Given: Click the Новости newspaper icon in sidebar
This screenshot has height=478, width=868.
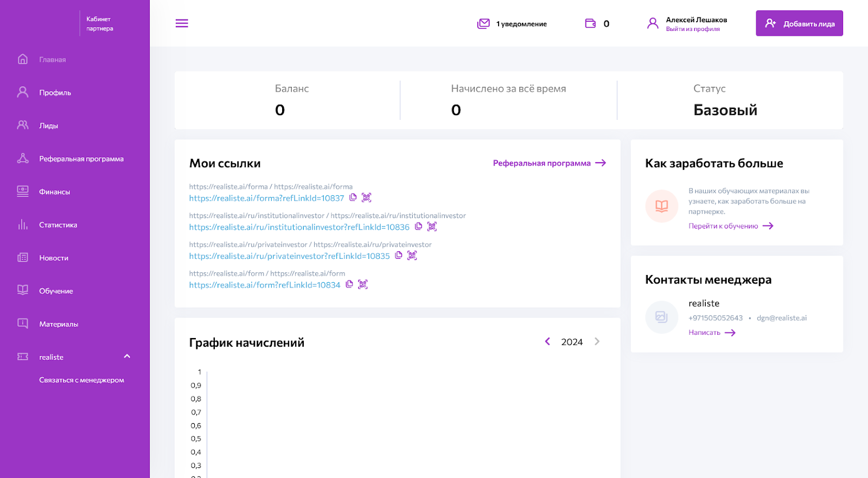Looking at the screenshot, I should (23, 258).
